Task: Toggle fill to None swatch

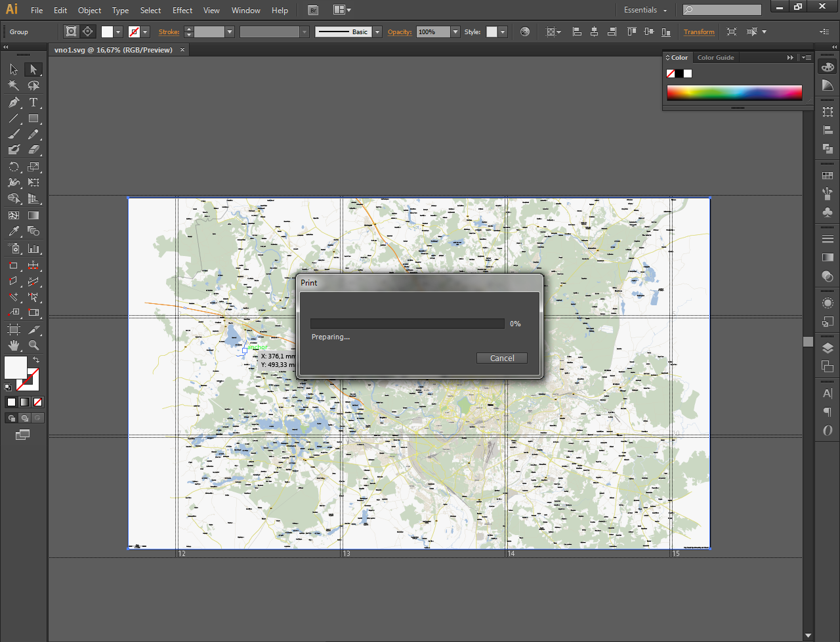Action: (x=37, y=402)
